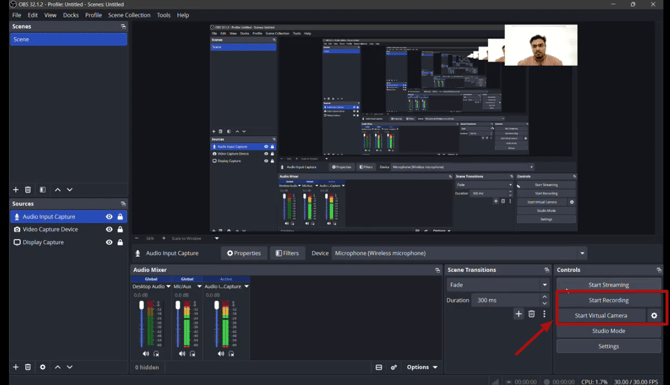Viewport: 670px width, 385px height.
Task: Mute the Mic/Aux channel
Action: 182,354
